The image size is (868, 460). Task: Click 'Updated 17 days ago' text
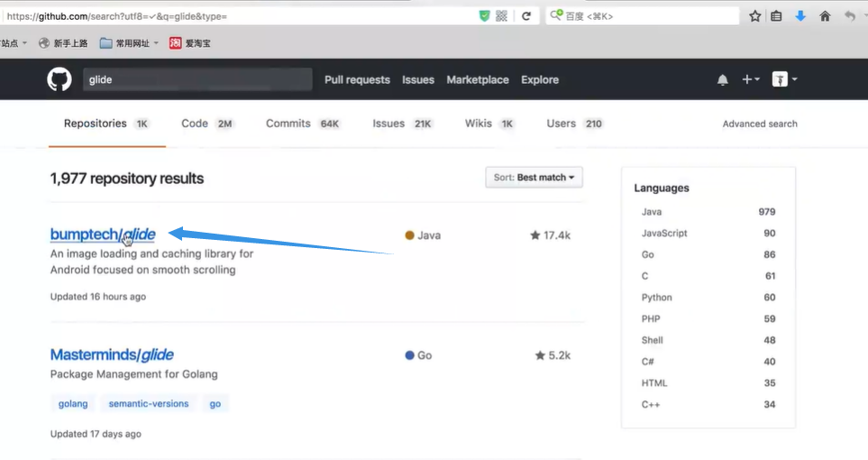click(x=96, y=434)
